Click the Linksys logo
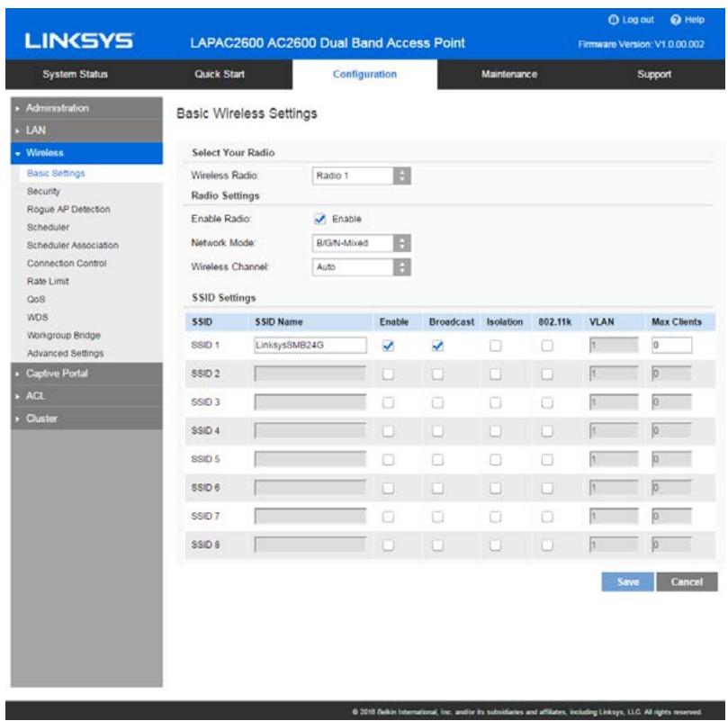The image size is (728, 721). click(x=79, y=41)
